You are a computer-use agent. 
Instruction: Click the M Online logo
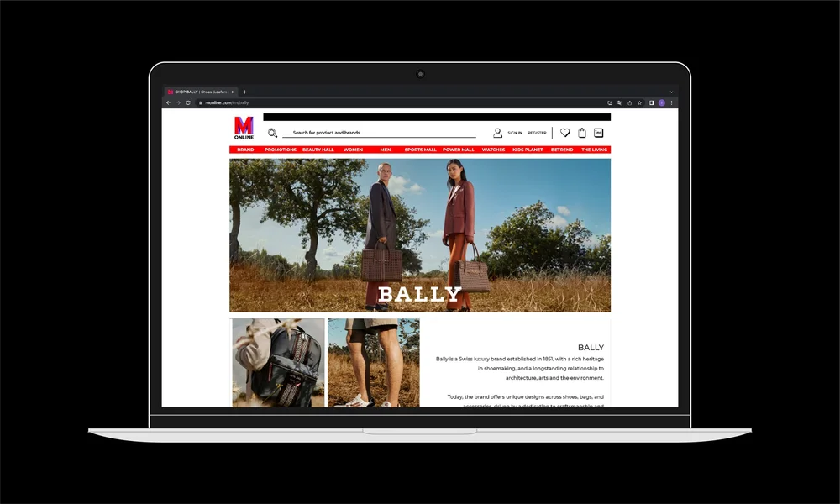(244, 129)
